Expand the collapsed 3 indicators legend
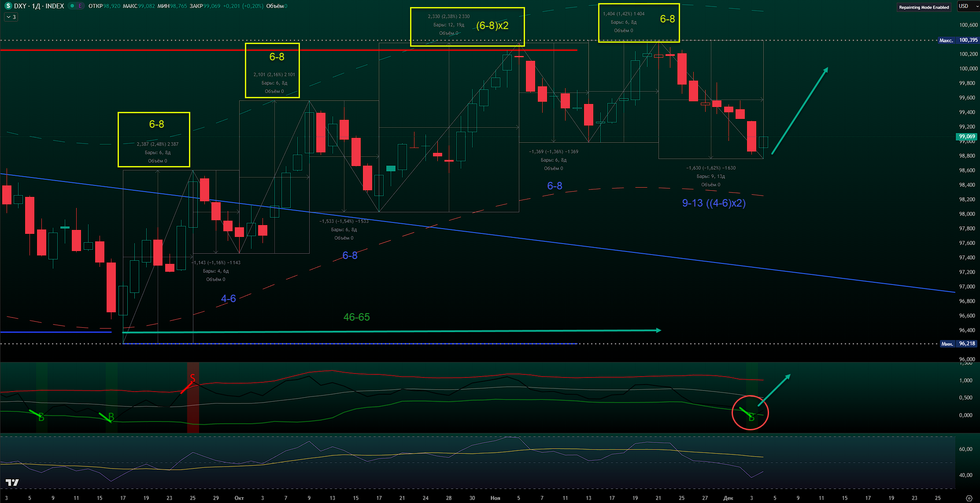Image resolution: width=980 pixels, height=503 pixels. pos(11,17)
